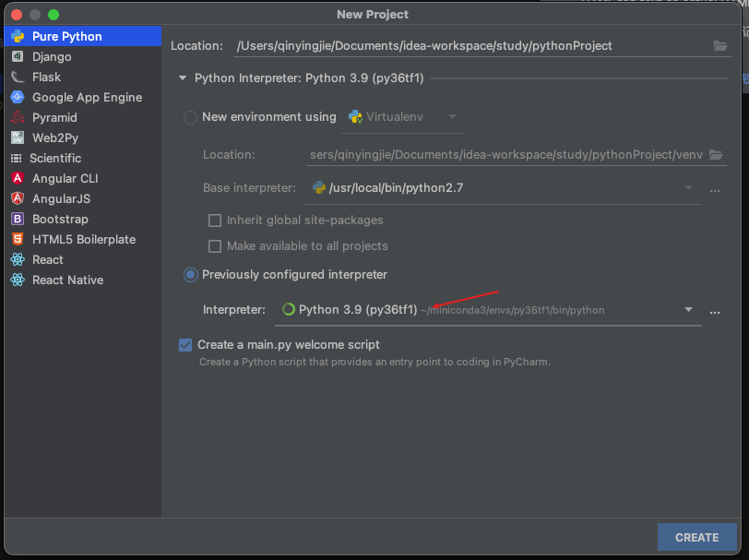Click the AngularJS shield icon

click(18, 198)
